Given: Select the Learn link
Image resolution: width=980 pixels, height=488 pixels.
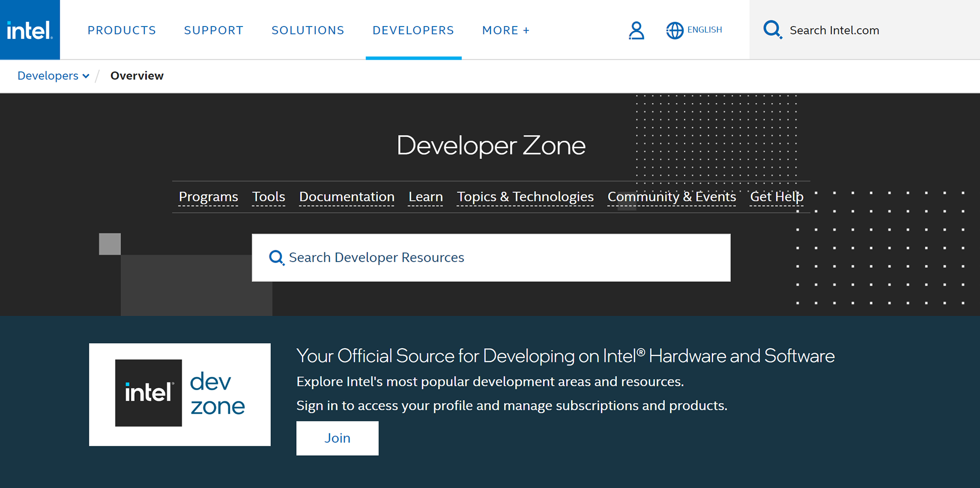Looking at the screenshot, I should tap(426, 197).
